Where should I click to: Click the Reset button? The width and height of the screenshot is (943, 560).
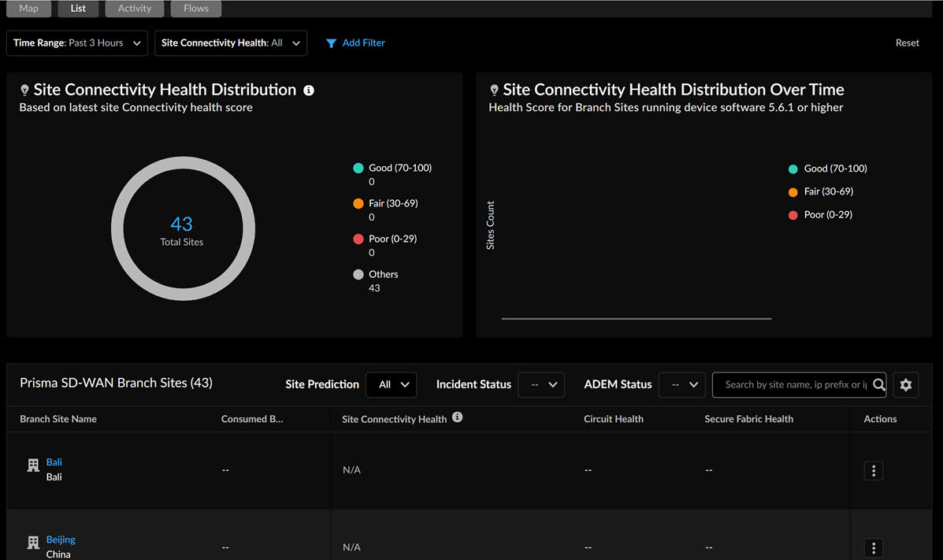pos(907,43)
